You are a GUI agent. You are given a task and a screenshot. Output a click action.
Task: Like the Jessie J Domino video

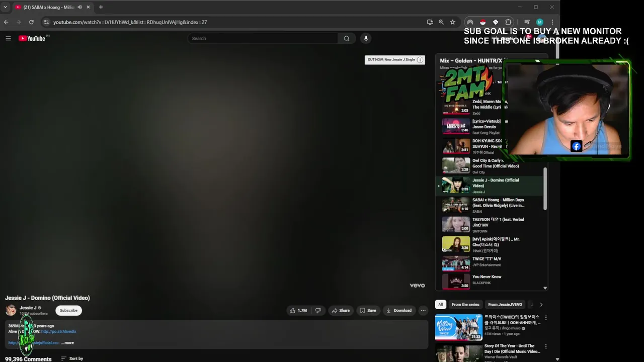pos(298,311)
